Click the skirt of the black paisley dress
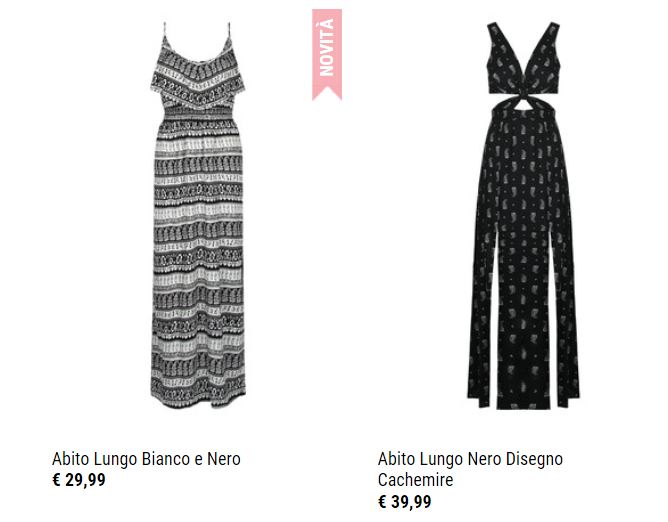Screen dimensions: 668x522 pyautogui.click(x=524, y=264)
